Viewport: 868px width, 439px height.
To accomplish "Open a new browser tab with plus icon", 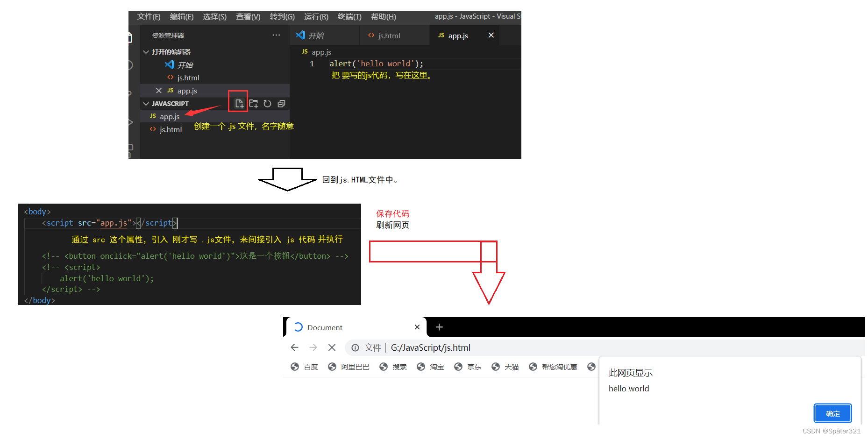I will click(439, 327).
